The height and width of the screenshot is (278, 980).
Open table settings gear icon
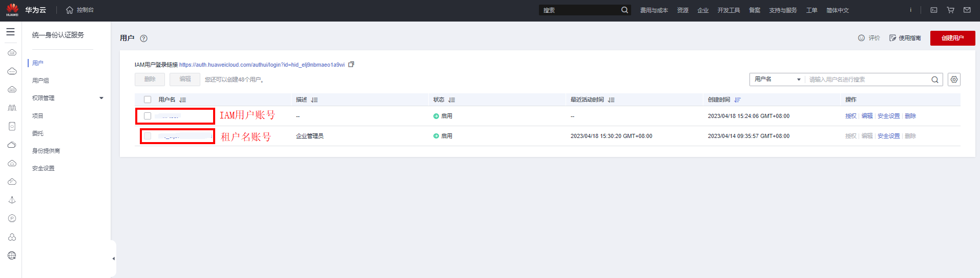click(954, 80)
